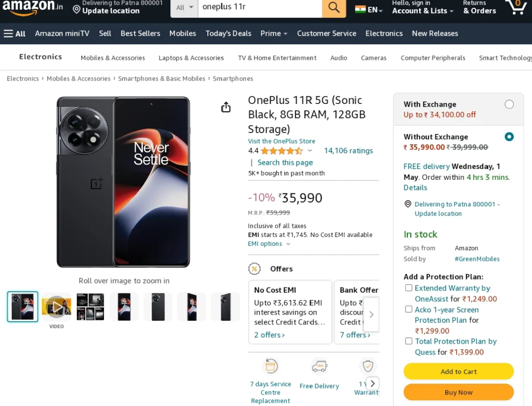Check Total Protection Plan by Quess
532x406 pixels.
[x=409, y=341]
